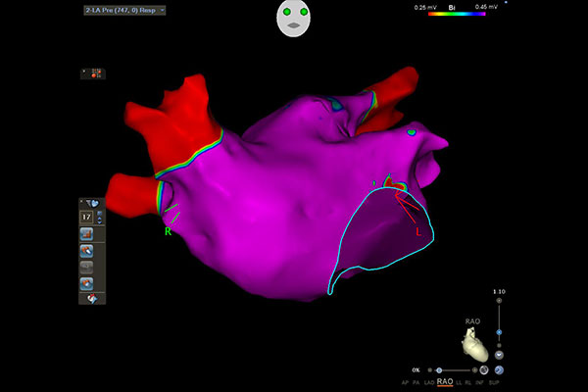Select the LAO view preset
Image resolution: width=588 pixels, height=392 pixels.
[x=430, y=382]
